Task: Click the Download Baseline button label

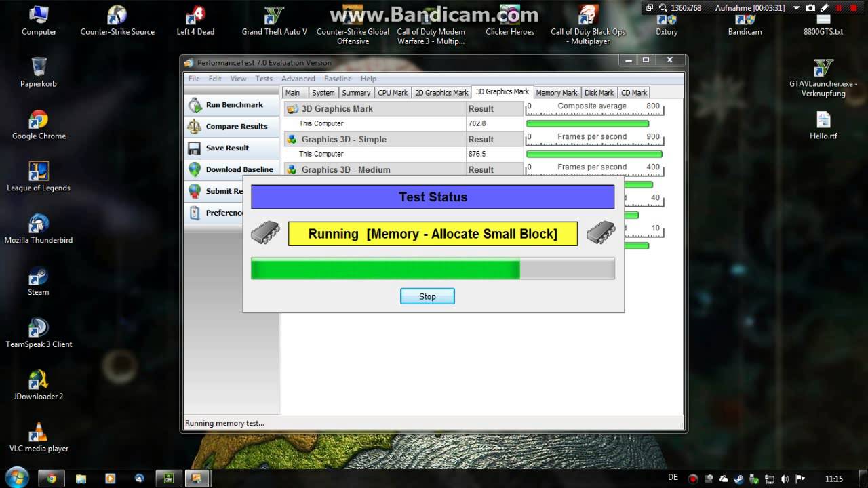Action: coord(239,169)
